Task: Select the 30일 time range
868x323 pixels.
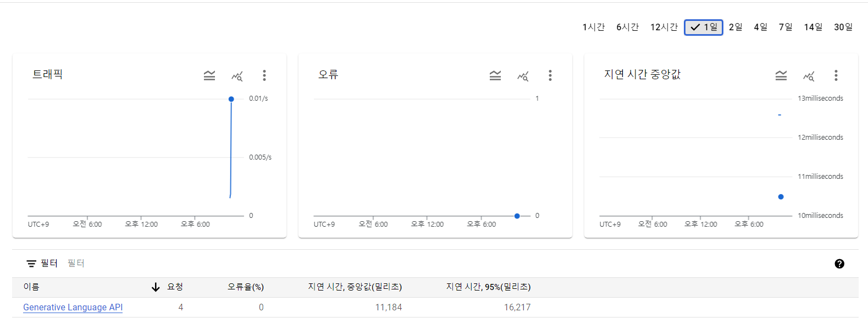Action: (843, 27)
